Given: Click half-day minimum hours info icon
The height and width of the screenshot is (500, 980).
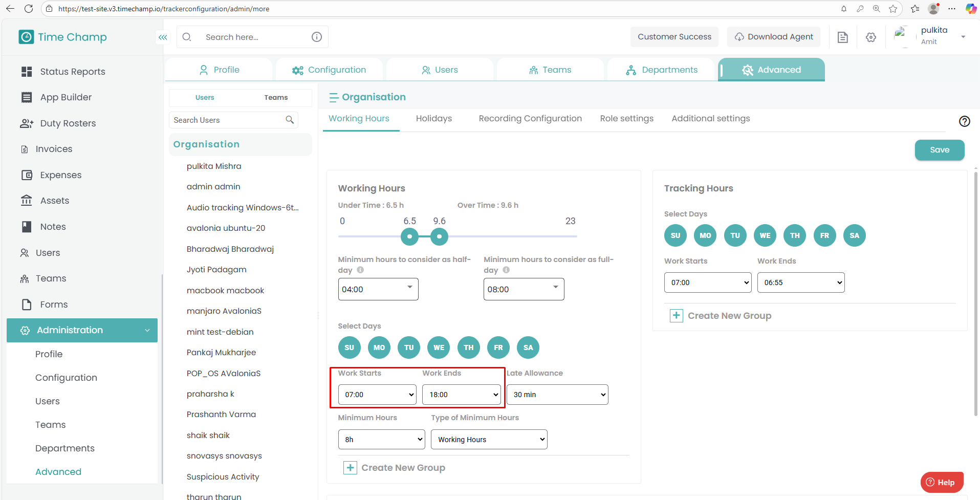Looking at the screenshot, I should click(x=360, y=270).
